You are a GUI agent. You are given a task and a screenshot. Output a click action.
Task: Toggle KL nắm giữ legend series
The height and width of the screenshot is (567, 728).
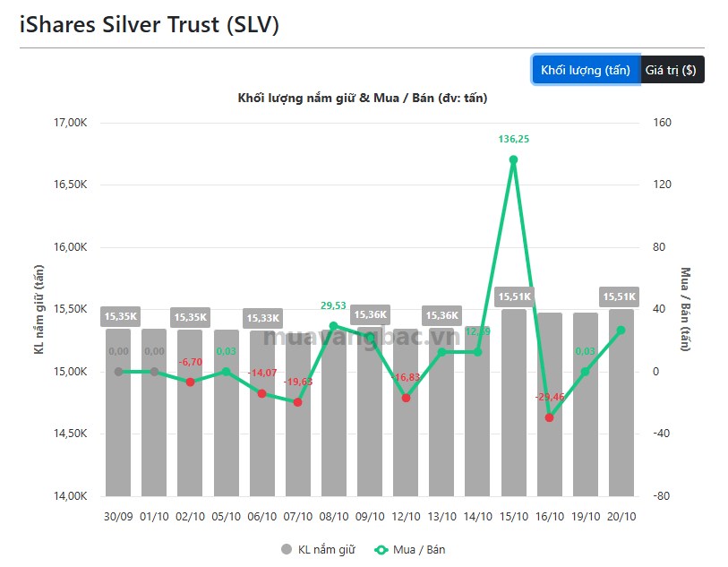[319, 550]
